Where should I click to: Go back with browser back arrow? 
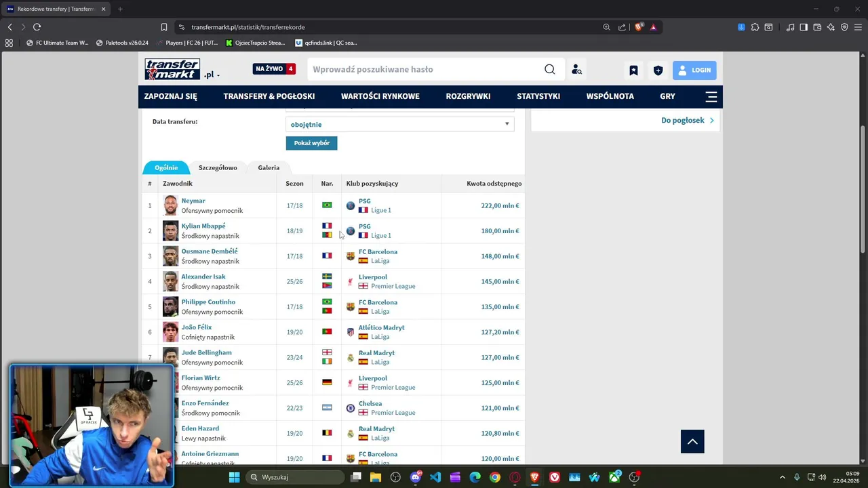[x=9, y=27]
